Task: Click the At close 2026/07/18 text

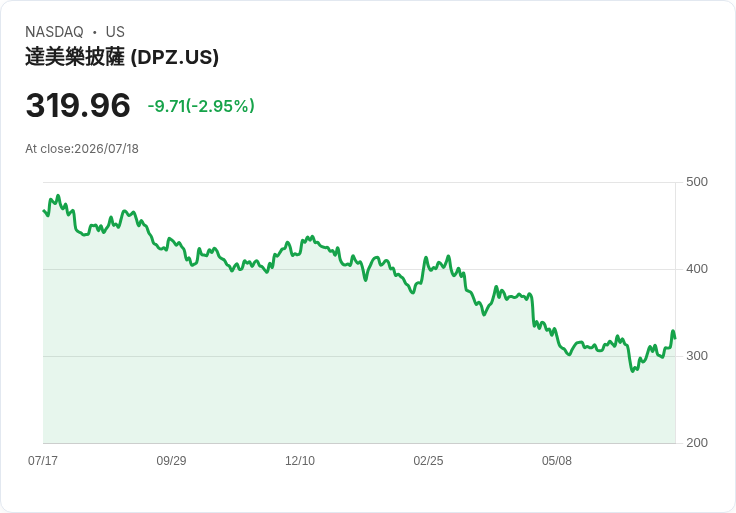Action: [x=82, y=149]
